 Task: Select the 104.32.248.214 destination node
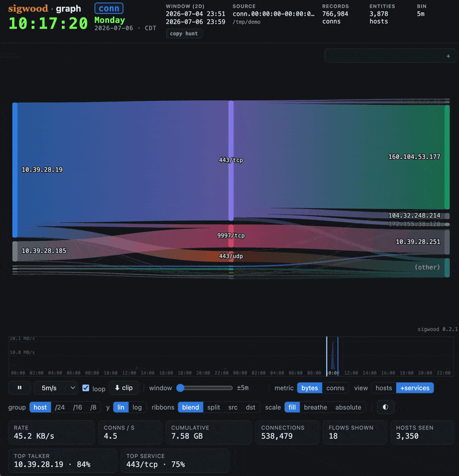[447, 216]
